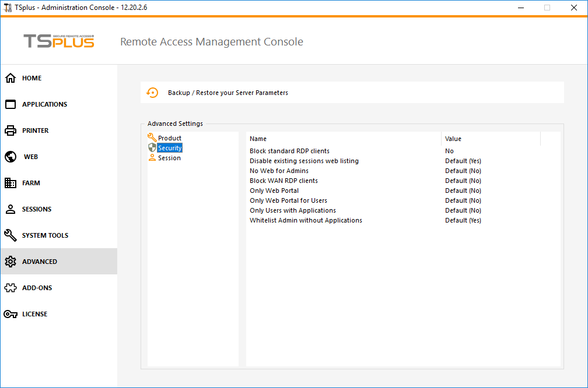588x388 pixels.
Task: Select 'Block WAN RDP clients' setting
Action: click(283, 181)
